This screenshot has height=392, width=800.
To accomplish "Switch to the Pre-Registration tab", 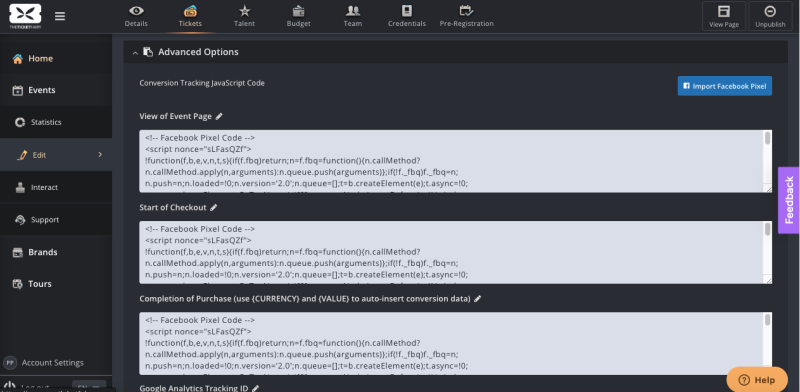I will [x=466, y=16].
